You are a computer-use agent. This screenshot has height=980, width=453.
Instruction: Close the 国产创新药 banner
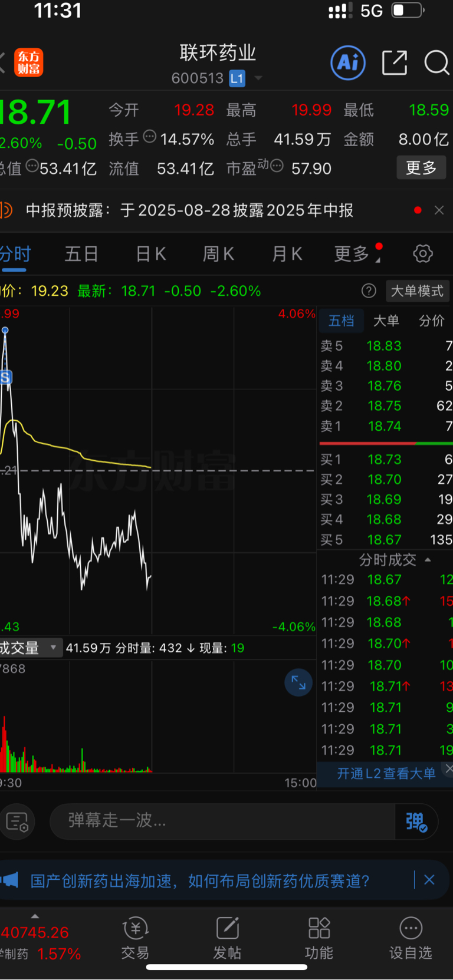[x=429, y=880]
